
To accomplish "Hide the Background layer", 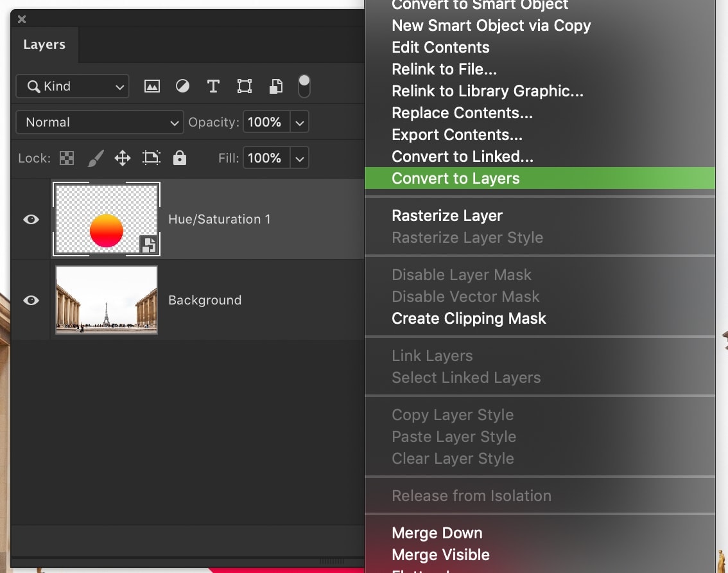I will (30, 300).
